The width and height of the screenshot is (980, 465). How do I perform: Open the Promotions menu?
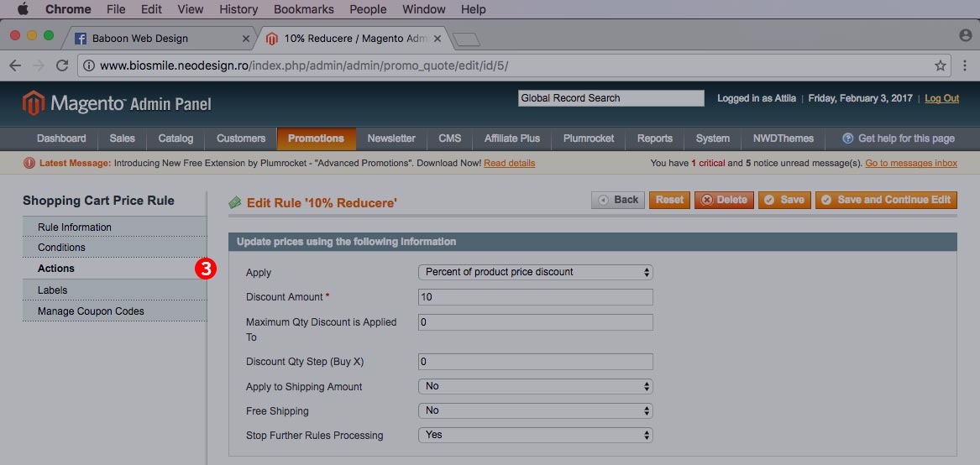[316, 138]
